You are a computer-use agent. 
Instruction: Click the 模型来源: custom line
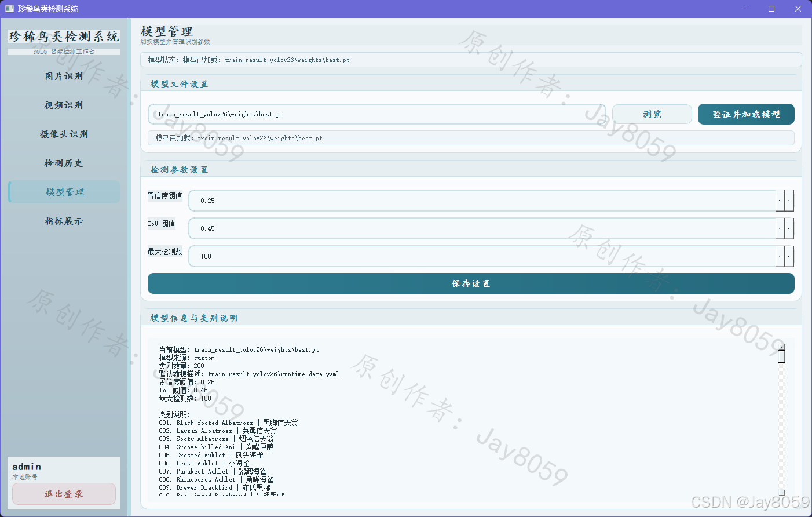pyautogui.click(x=186, y=358)
